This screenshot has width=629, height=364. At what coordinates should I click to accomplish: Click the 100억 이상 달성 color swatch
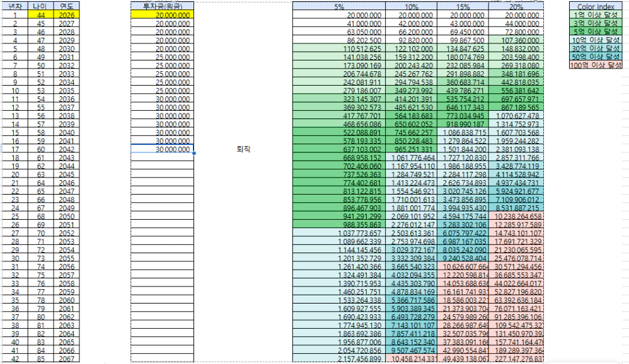596,65
